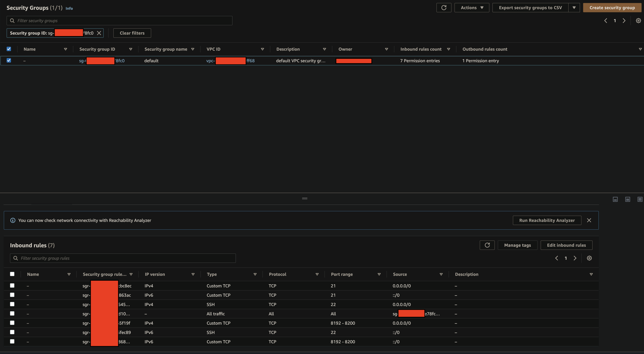The width and height of the screenshot is (644, 354).
Task: Focus the Filter security groups search field
Action: click(120, 20)
